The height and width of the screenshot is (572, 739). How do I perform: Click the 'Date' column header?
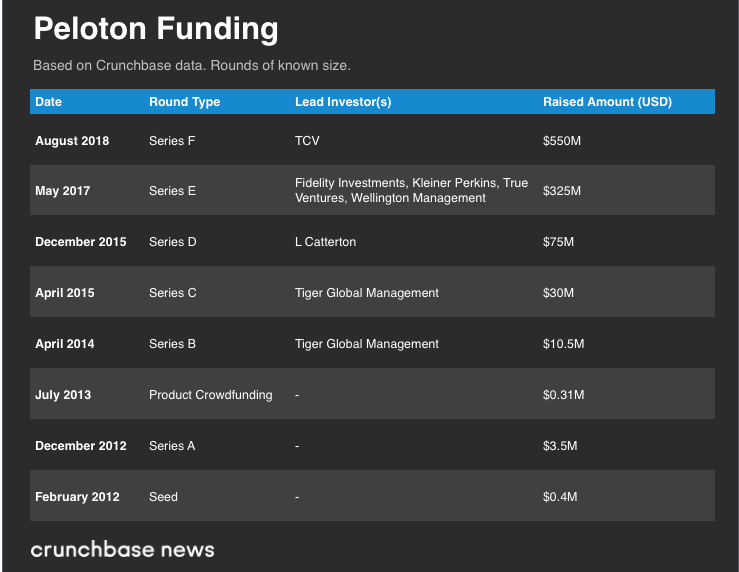49,102
